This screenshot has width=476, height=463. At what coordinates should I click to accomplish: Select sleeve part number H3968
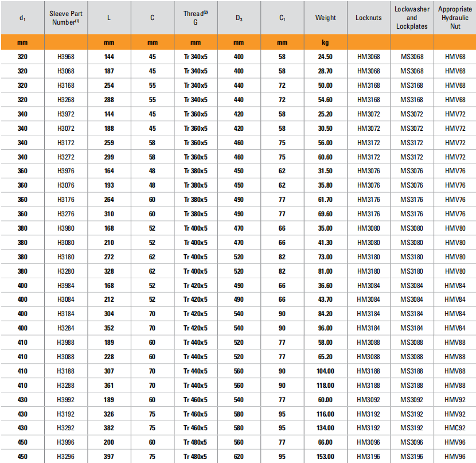pos(66,57)
